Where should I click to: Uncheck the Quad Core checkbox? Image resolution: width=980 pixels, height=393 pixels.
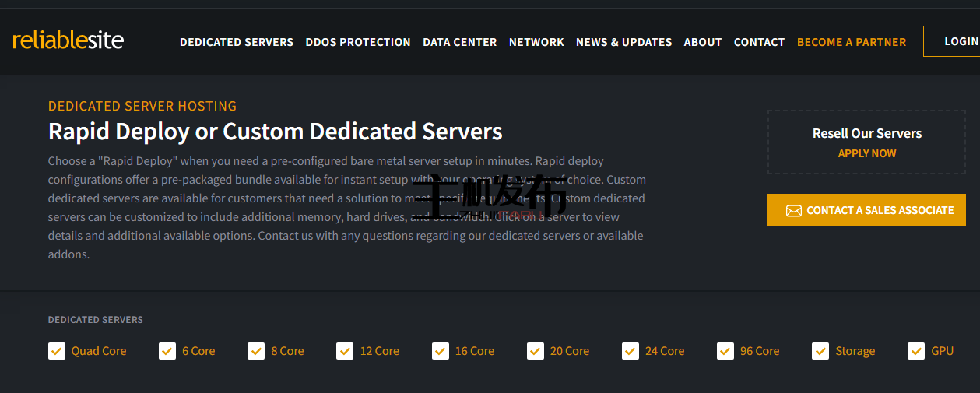(57, 351)
